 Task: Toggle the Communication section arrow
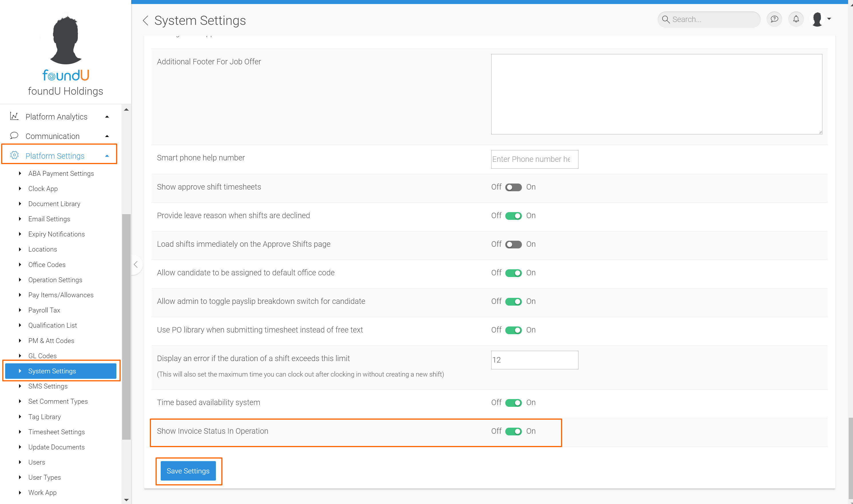(x=107, y=136)
